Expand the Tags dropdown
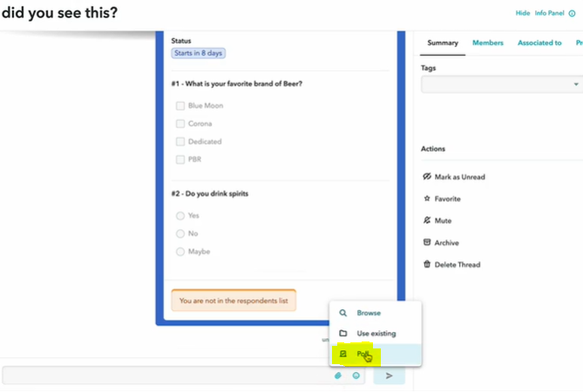This screenshot has height=392, width=583. click(x=502, y=84)
